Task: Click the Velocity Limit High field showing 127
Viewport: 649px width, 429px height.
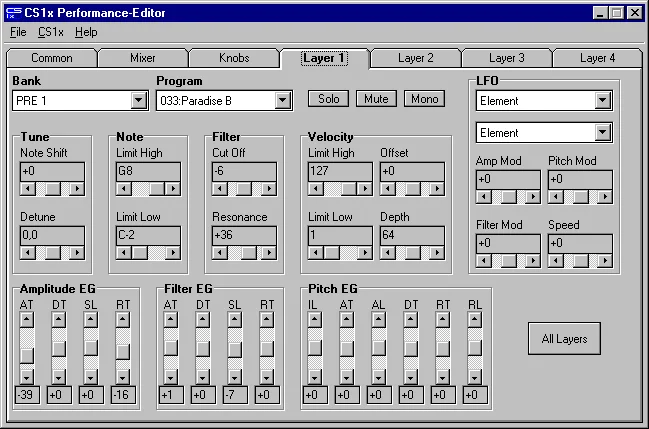Action: [341, 171]
